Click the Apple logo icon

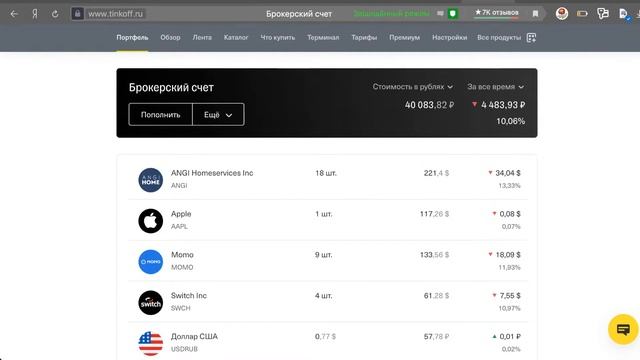151,221
